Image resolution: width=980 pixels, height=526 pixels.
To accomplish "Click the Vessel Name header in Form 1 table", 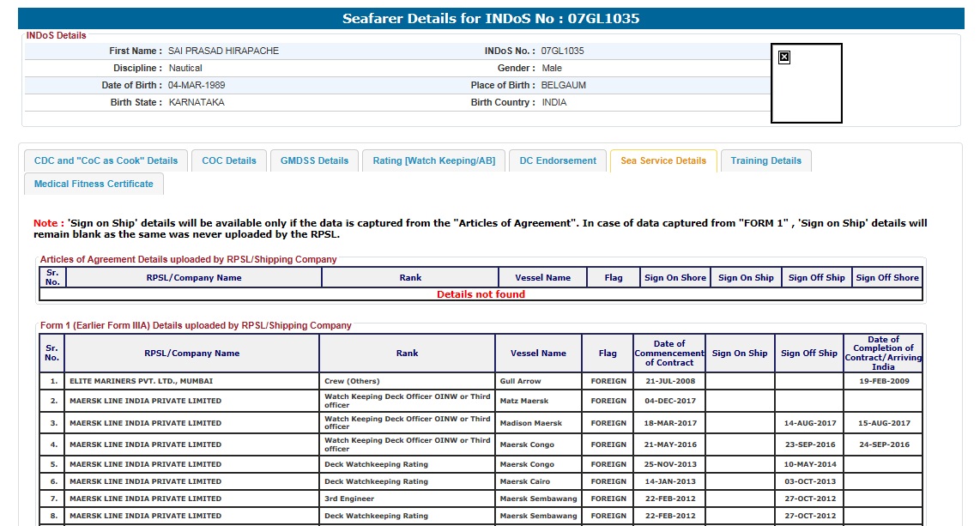I will pyautogui.click(x=538, y=353).
